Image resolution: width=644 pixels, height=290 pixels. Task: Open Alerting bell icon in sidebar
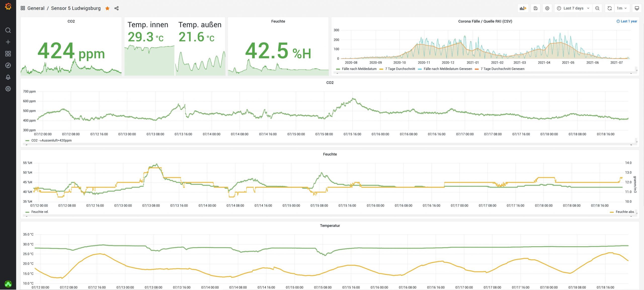(x=8, y=77)
